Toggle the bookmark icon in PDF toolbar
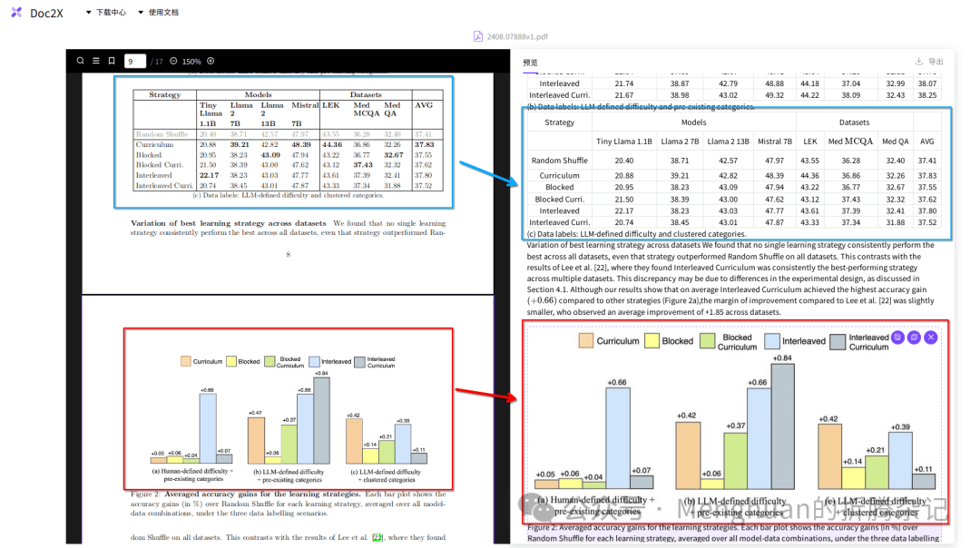Screen dimensions: 980x548 pos(111,61)
